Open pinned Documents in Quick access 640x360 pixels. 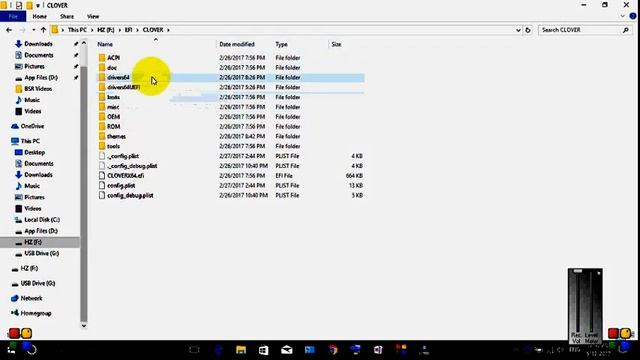pyautogui.click(x=39, y=55)
